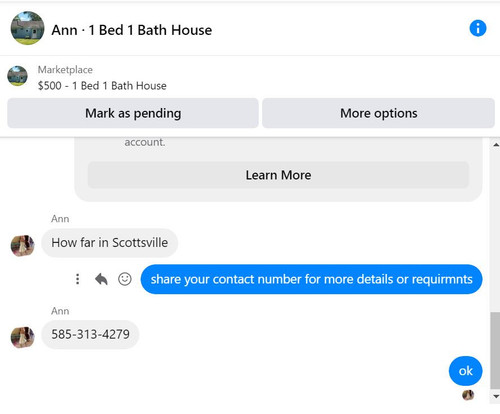Click the Learn More button
This screenshot has height=414, width=500.
[x=278, y=175]
